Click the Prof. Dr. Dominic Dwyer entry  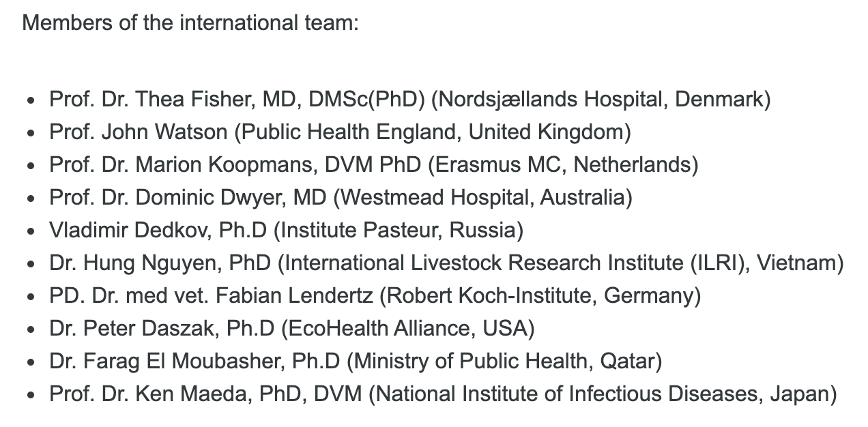coord(341,198)
